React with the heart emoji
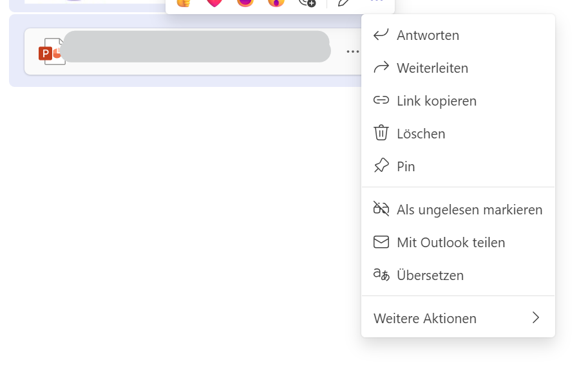The height and width of the screenshot is (365, 588). (x=214, y=3)
